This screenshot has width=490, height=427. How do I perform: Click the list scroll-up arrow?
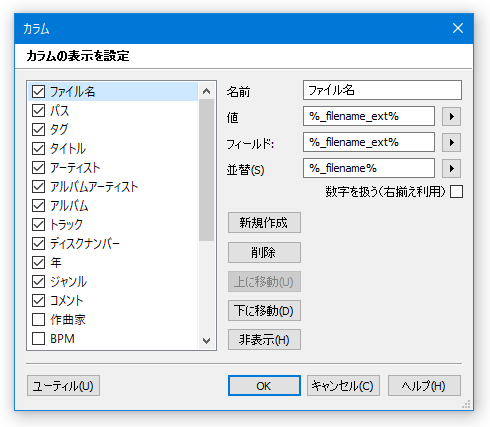[206, 91]
